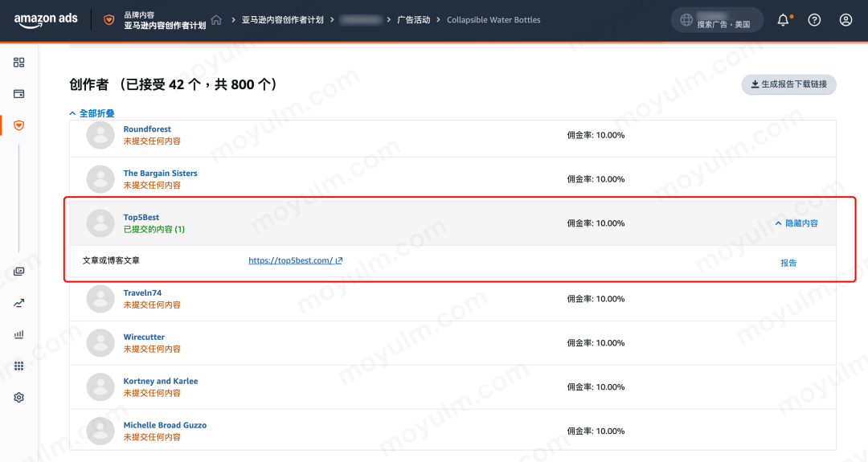Open the creative assets sidebar icon
Viewport: 868px width, 462px height.
[18, 272]
